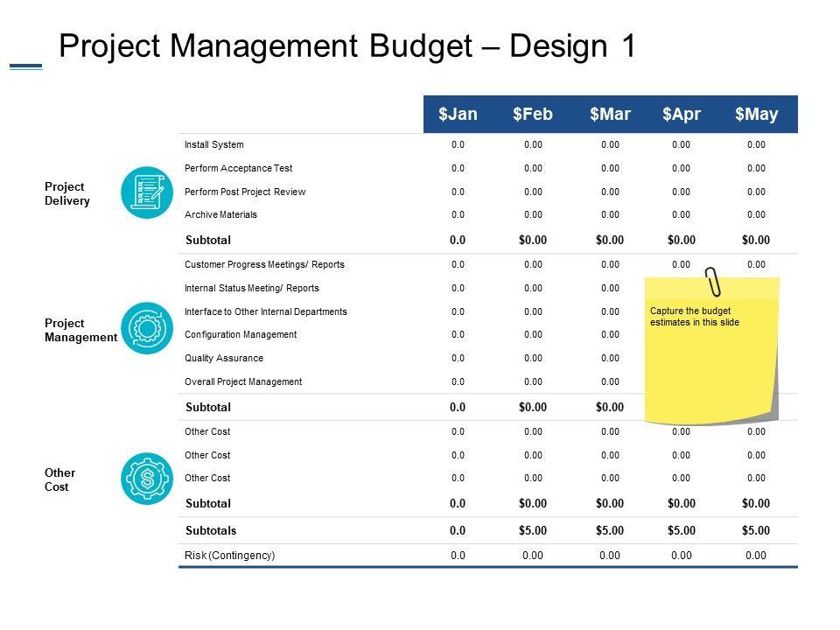Click the $May value in Subtotals row
The image size is (840, 630).
756,530
